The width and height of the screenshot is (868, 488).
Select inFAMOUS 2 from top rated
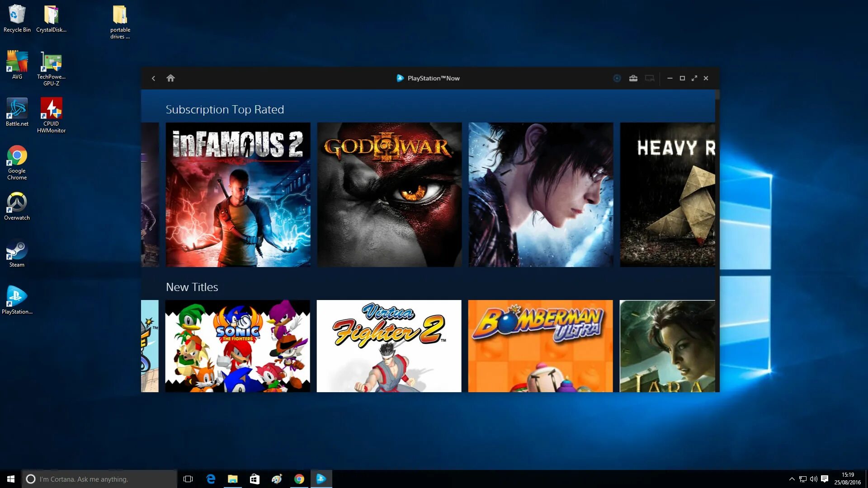point(238,195)
